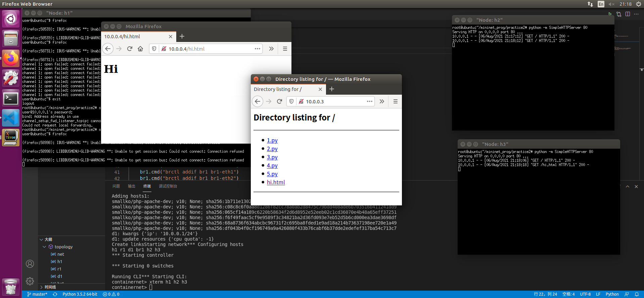Viewport: 644px width, 298px height.
Task: Collapse the topology tree node
Action: pos(44,247)
